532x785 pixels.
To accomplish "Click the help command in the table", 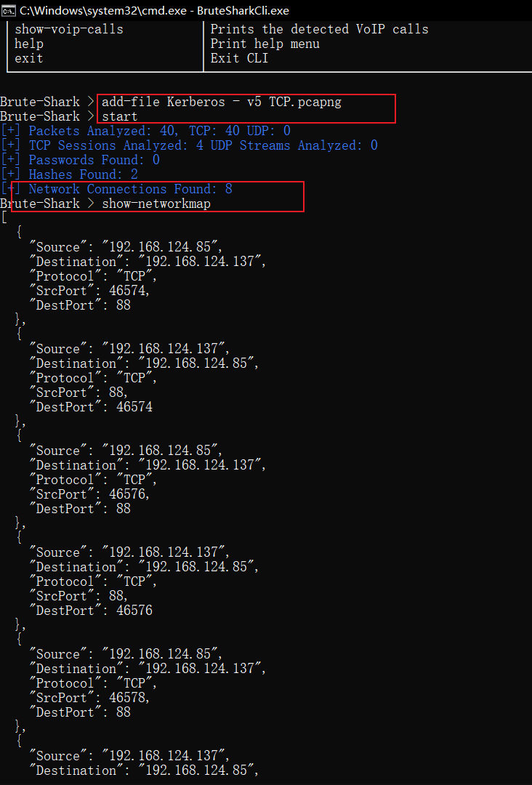I will click(29, 44).
